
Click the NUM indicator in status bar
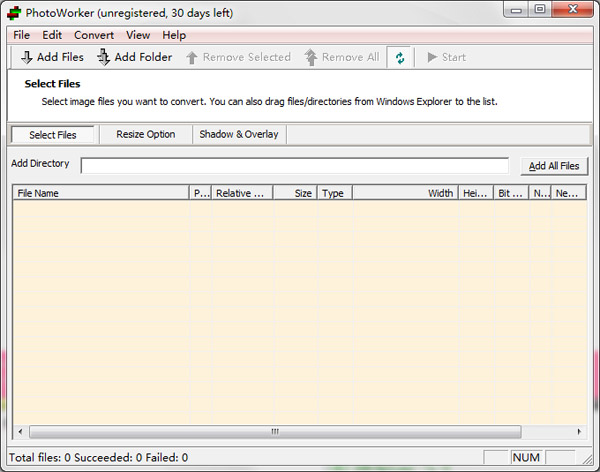tap(527, 457)
